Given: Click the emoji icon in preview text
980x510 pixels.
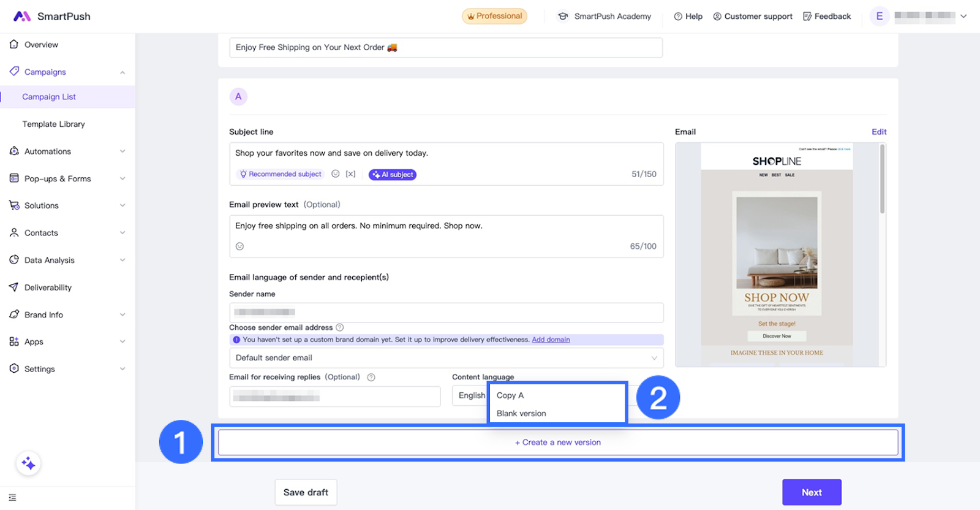Looking at the screenshot, I should click(x=239, y=246).
